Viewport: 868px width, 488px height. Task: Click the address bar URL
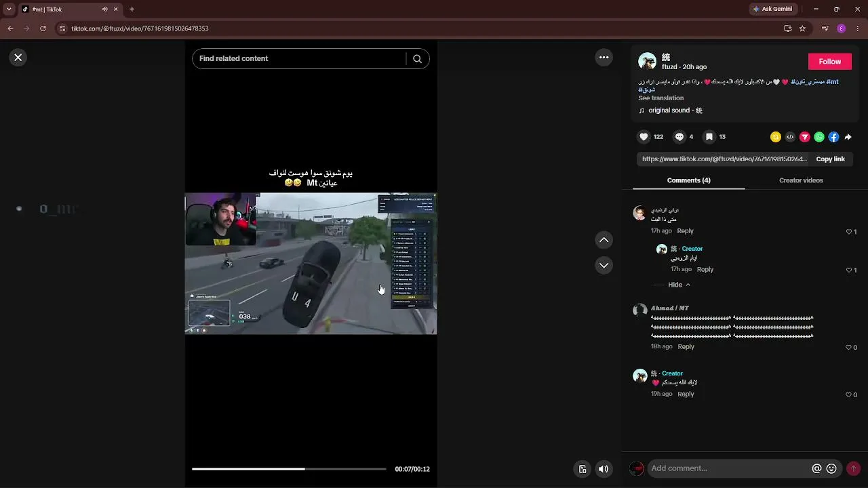pos(140,28)
